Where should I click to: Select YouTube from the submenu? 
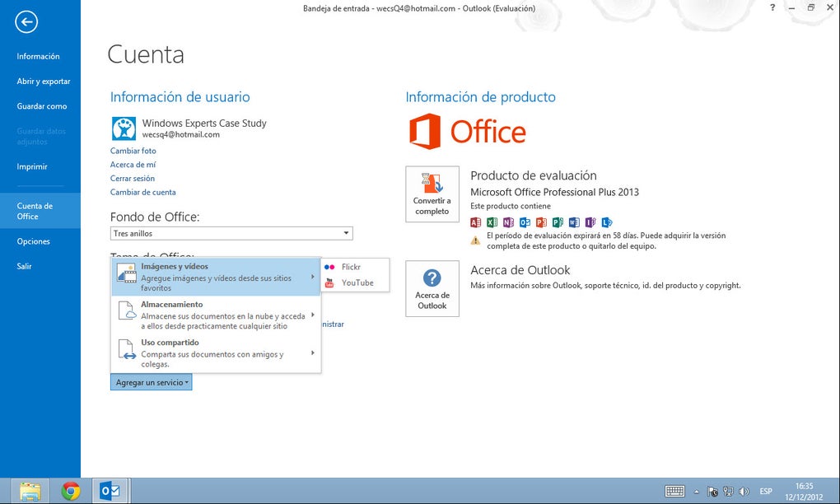coord(355,282)
